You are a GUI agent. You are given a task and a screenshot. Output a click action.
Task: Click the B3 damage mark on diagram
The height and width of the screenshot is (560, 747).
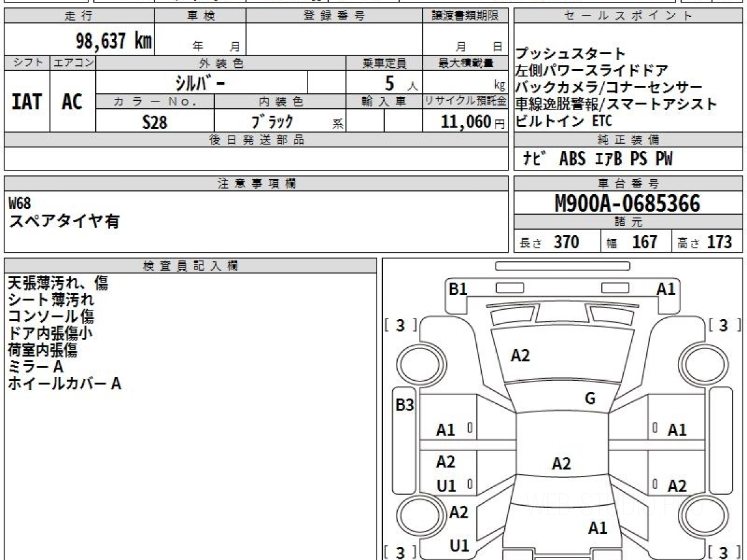point(405,405)
